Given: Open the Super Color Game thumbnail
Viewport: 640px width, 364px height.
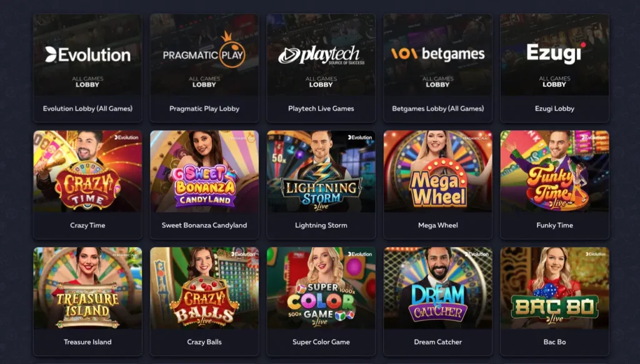Looking at the screenshot, I should click(321, 288).
